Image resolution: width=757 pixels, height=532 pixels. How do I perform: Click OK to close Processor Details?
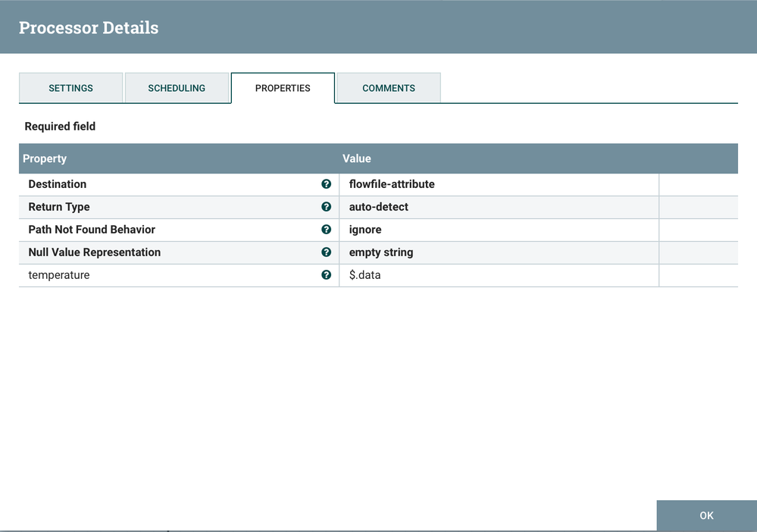707,515
